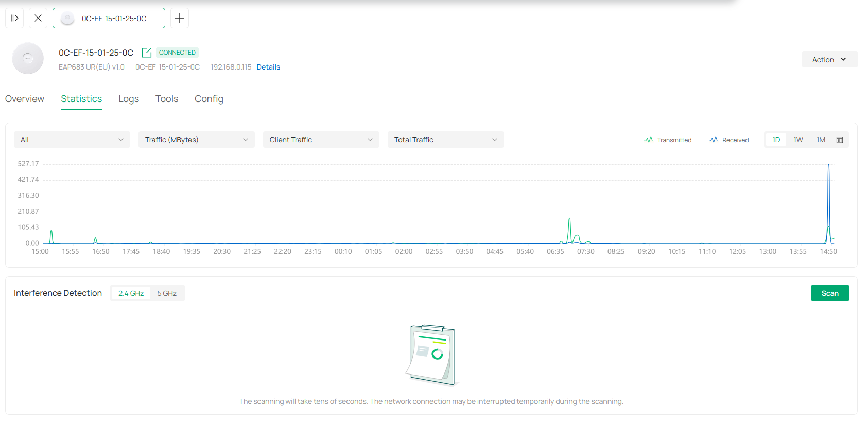Screen dimensions: 868x425
Task: Click the CONNECTED status badge
Action: pyautogui.click(x=177, y=53)
